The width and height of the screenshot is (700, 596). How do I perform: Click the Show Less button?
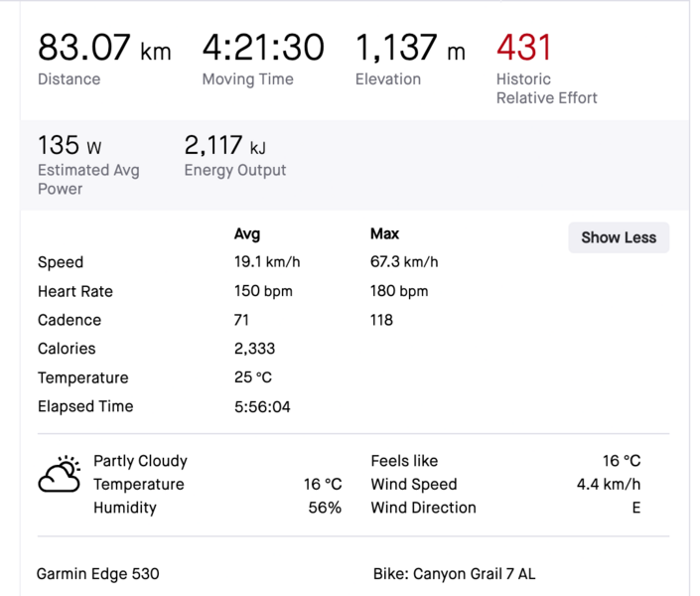tap(619, 237)
